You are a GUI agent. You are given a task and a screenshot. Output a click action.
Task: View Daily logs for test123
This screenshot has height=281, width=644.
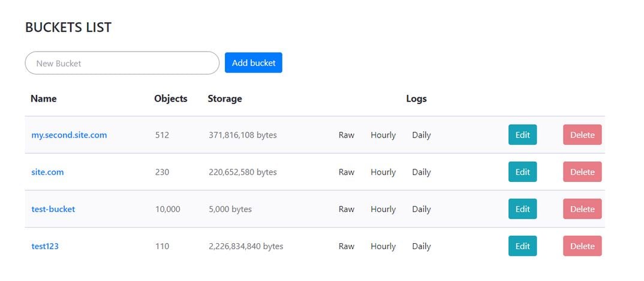422,246
